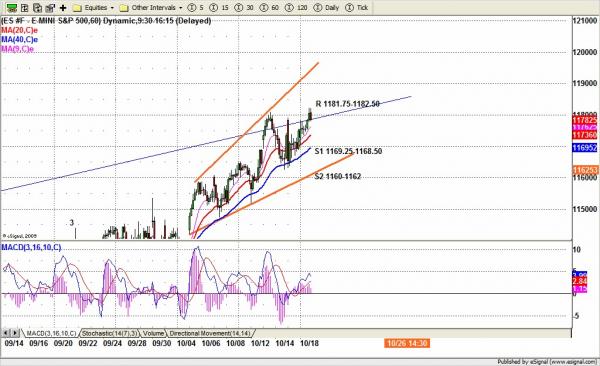The width and height of the screenshot is (600, 366).
Task: Click the right tab scroll arrow
Action: [15, 333]
